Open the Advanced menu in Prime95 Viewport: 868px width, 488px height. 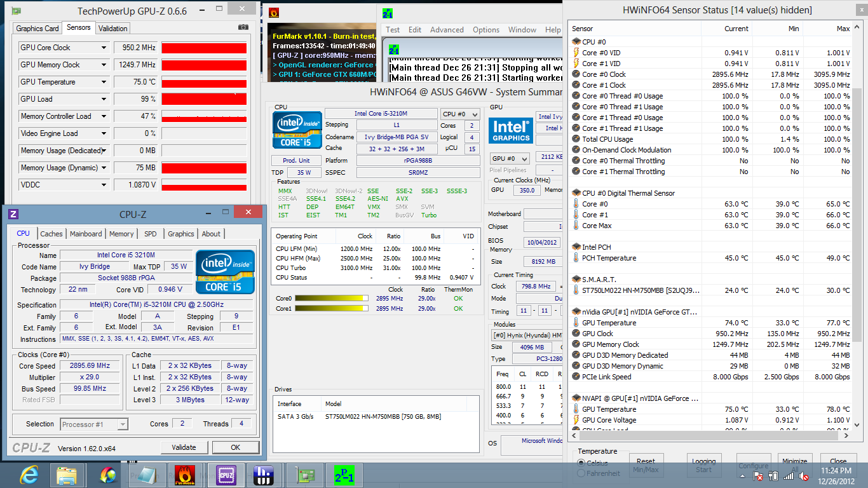coord(447,30)
